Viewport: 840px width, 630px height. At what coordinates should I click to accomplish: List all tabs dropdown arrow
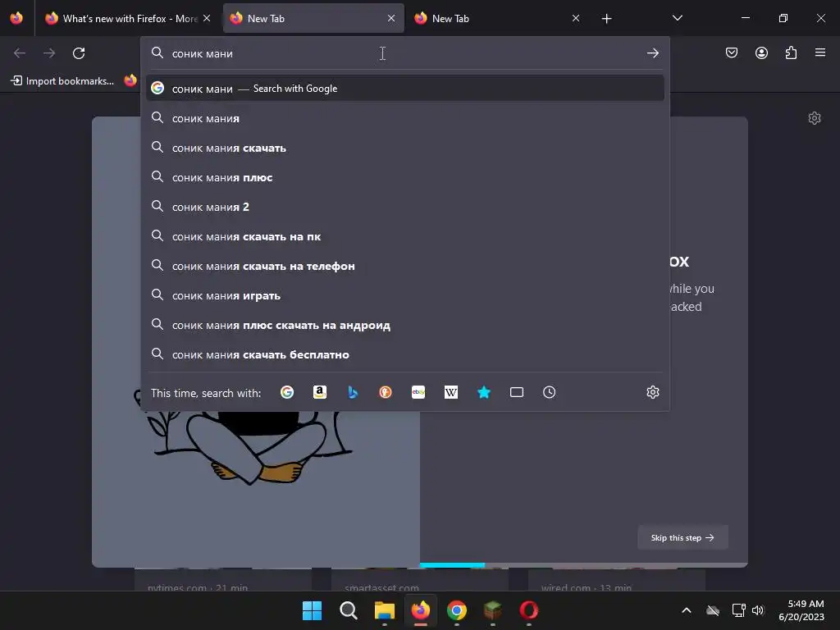pos(677,18)
